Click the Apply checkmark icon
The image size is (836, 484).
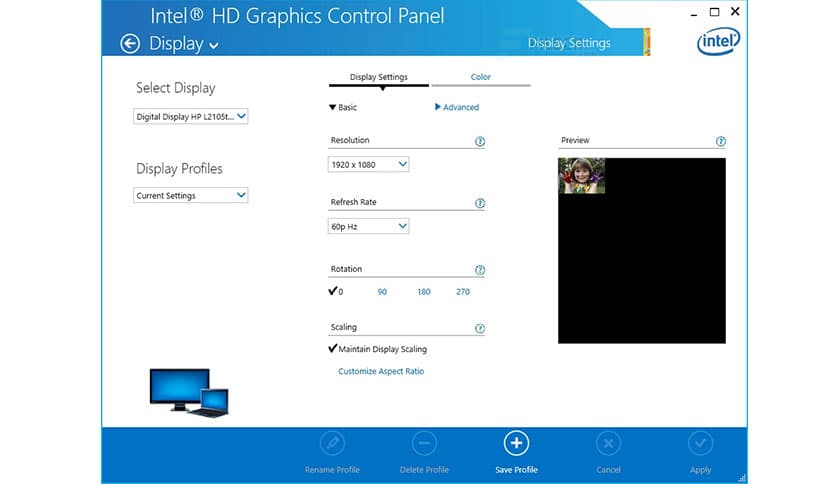[701, 443]
